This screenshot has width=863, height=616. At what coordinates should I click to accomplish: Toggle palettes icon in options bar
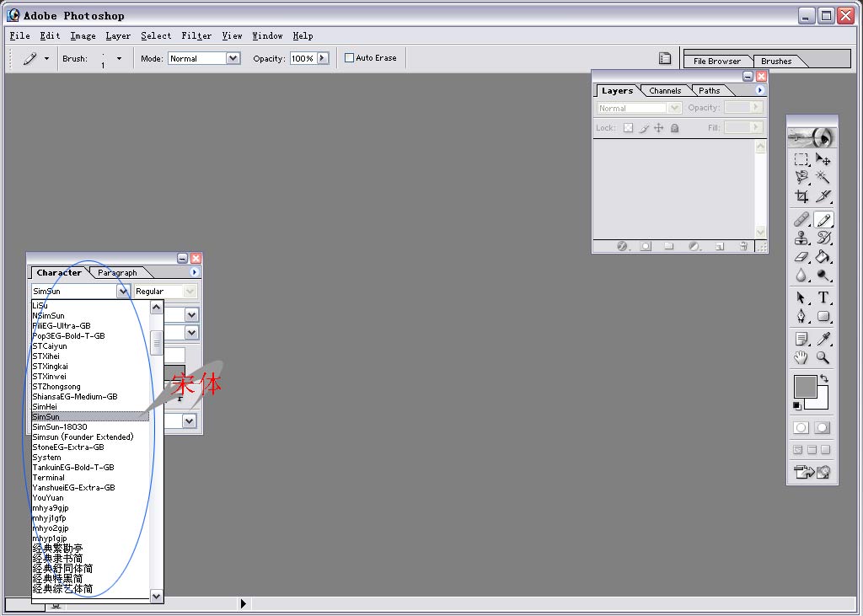point(665,58)
